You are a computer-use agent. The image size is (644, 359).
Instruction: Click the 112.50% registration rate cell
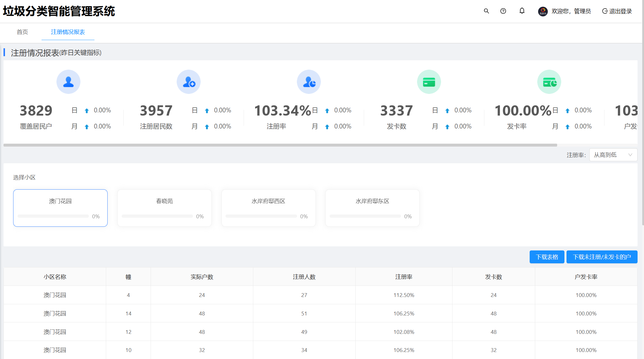click(x=404, y=295)
